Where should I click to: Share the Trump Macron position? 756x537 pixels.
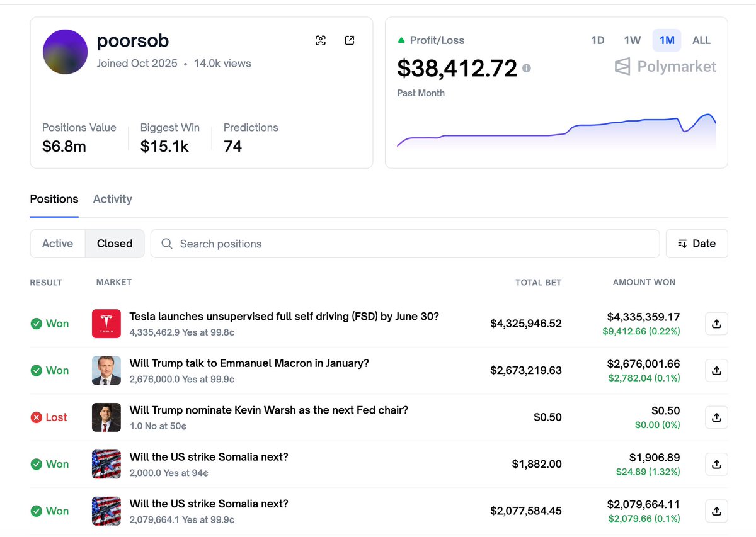716,371
